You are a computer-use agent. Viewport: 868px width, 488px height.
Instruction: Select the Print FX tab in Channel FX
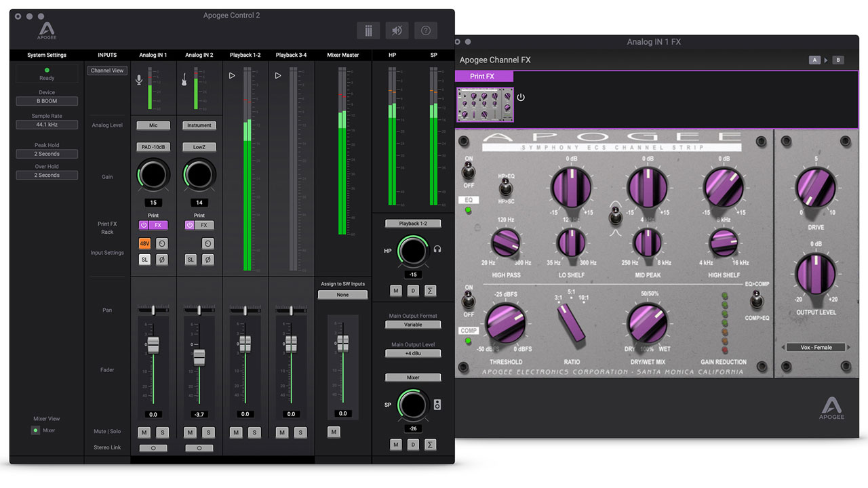coord(484,76)
